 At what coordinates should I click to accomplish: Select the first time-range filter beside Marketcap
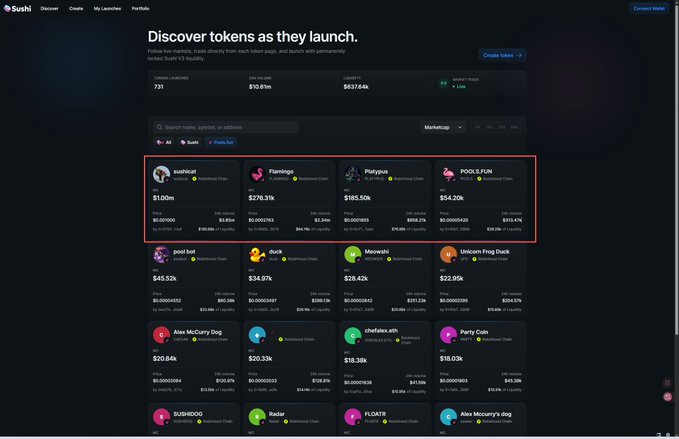coord(478,127)
